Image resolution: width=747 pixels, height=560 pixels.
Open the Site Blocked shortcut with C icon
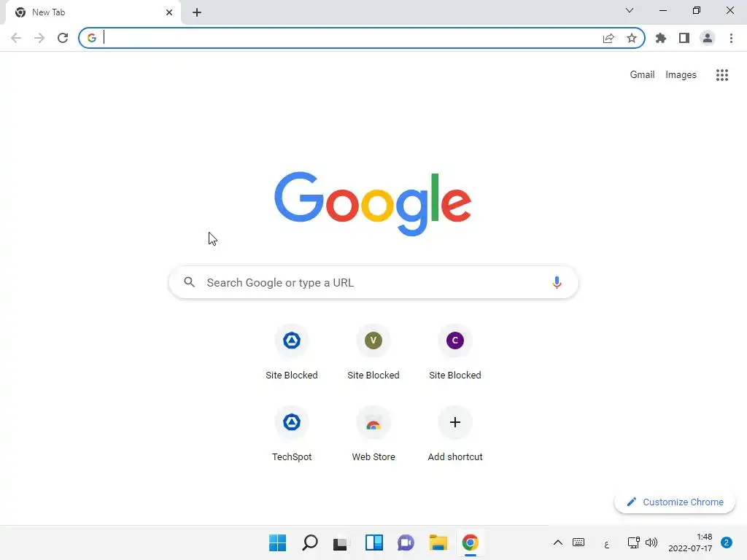(x=455, y=352)
